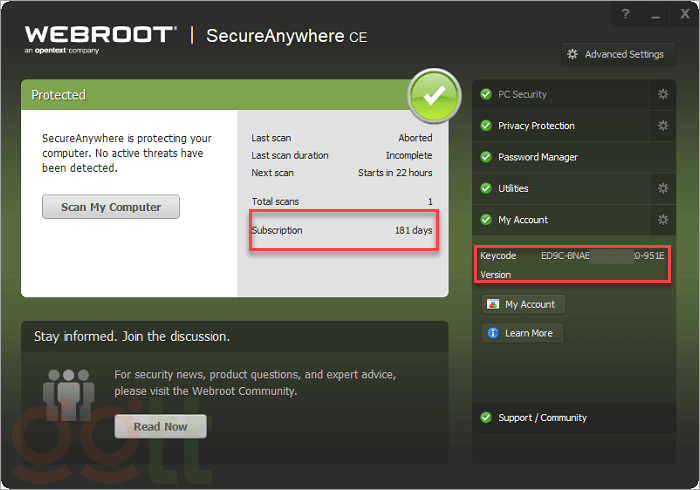
Task: Open Advanced Settings
Action: (615, 54)
